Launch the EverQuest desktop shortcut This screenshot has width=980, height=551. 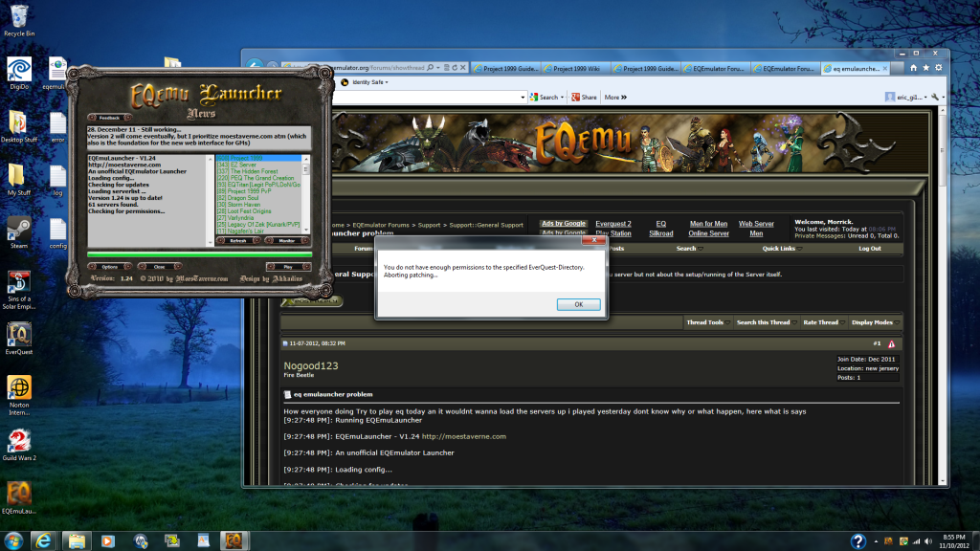tap(19, 339)
